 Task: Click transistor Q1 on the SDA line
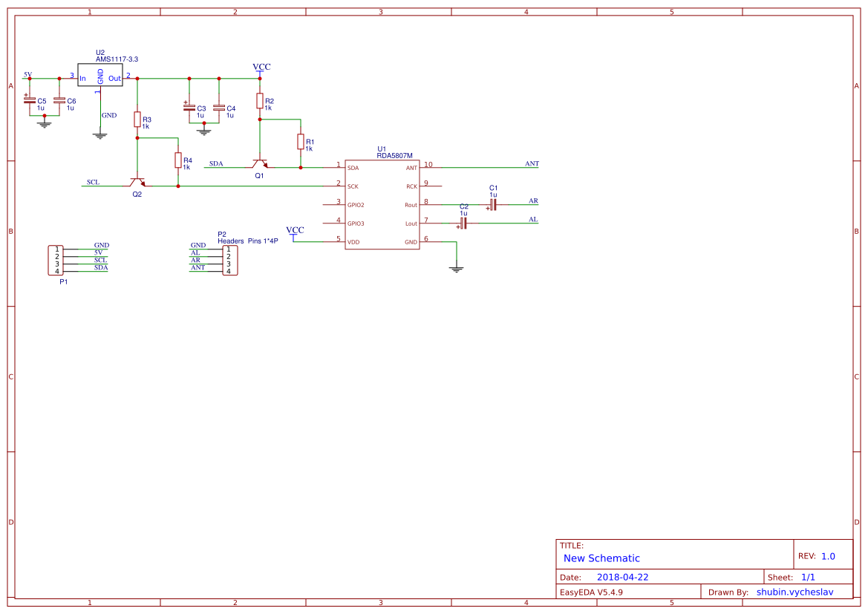pos(259,163)
